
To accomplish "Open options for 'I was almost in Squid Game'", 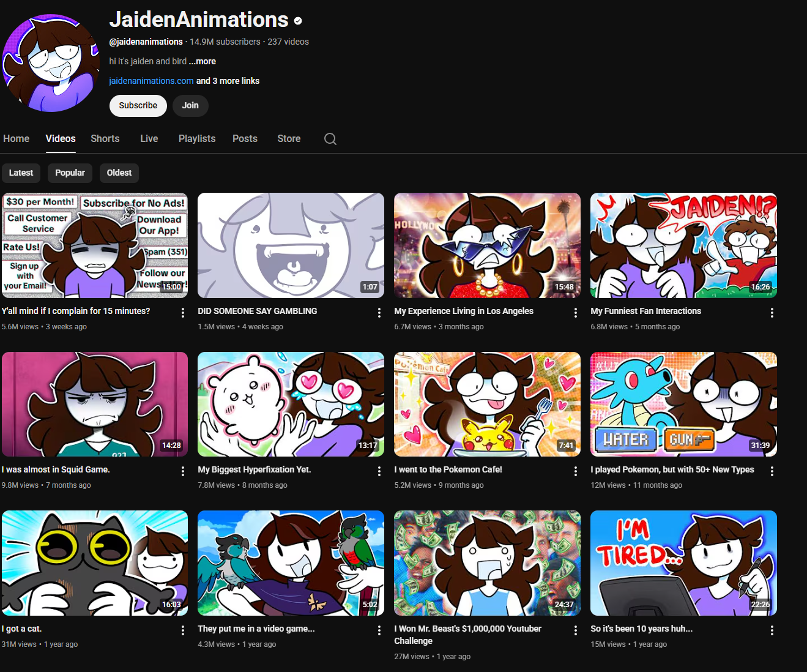I will click(183, 471).
